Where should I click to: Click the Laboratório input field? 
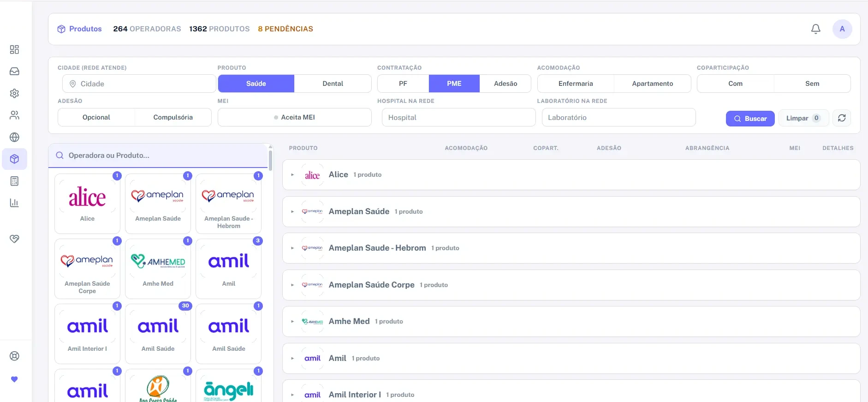[618, 117]
